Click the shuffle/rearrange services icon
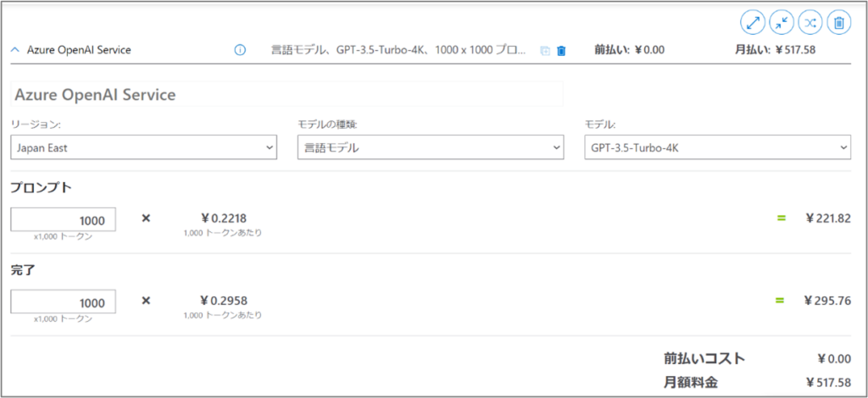 click(x=810, y=22)
